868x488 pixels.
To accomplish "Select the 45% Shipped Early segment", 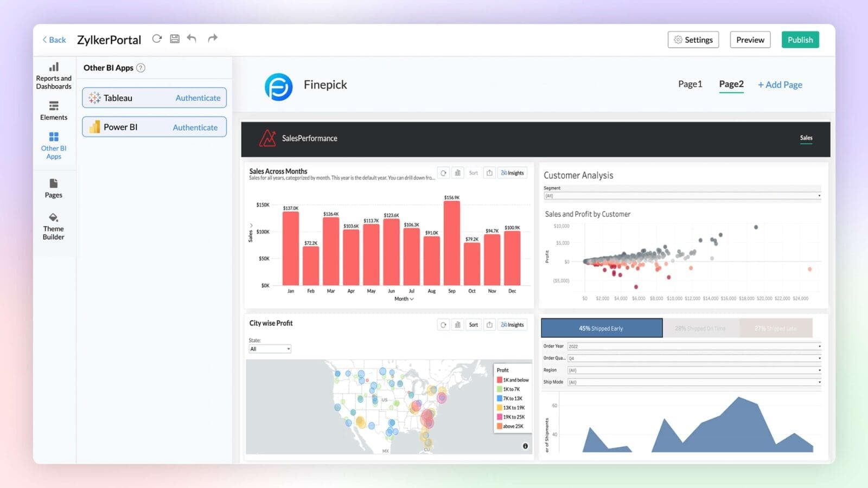I will pos(602,328).
